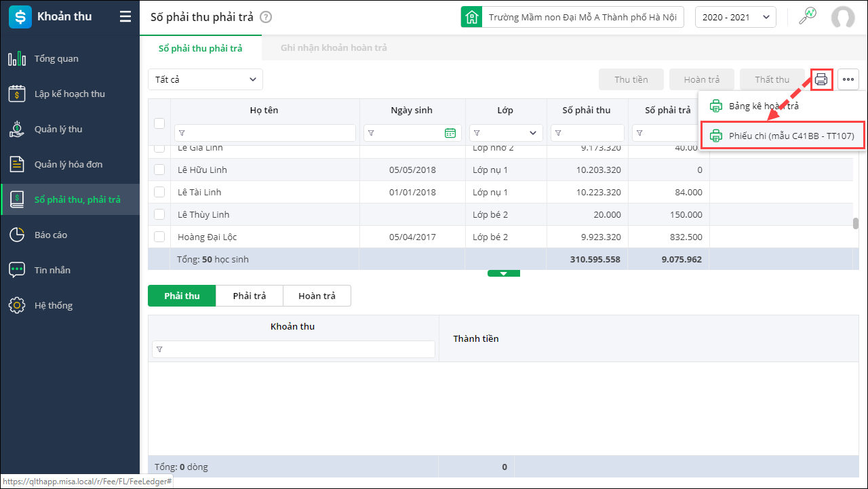Click the Thu tiền button
Viewport: 868px width, 489px height.
[631, 79]
